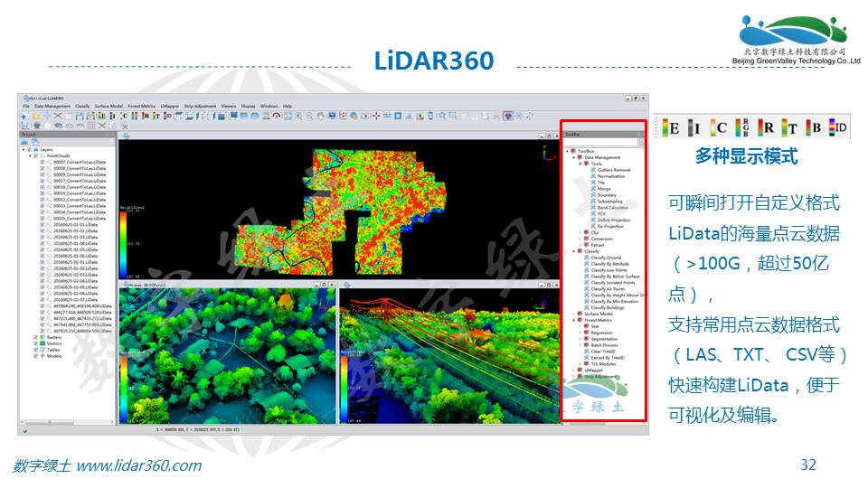Collapse the Toolbox root node
Screen dimensions: 868x488
pyautogui.click(x=568, y=151)
